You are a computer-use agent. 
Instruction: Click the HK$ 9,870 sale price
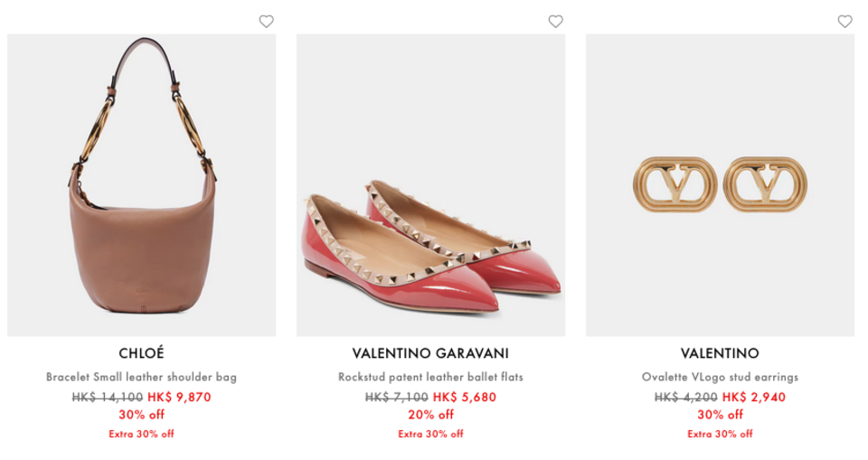tap(179, 397)
